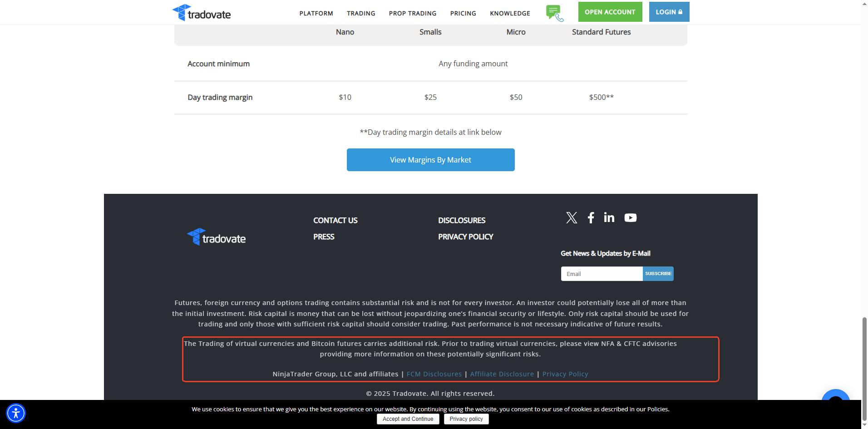The image size is (868, 429).
Task: Open the Disclosures footer link
Action: point(462,220)
